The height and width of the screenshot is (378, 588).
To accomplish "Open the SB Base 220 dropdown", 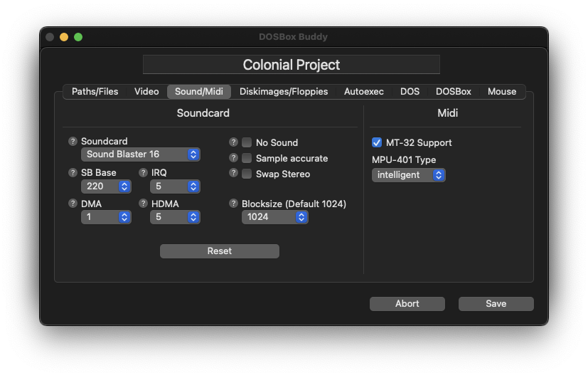I will click(x=106, y=187).
